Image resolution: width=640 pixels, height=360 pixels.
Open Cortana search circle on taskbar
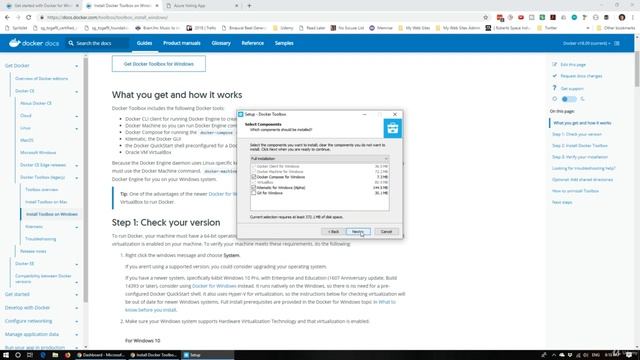18,355
